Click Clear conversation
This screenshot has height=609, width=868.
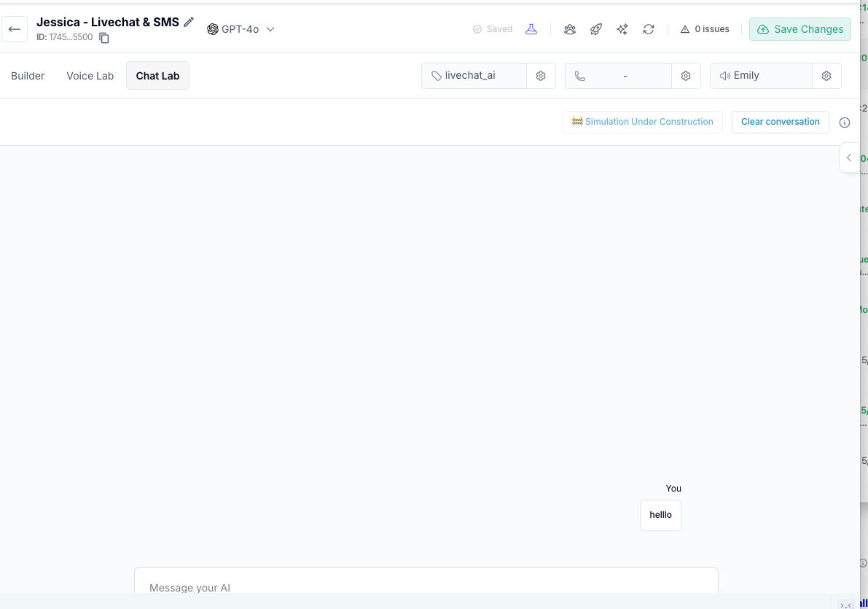(780, 122)
